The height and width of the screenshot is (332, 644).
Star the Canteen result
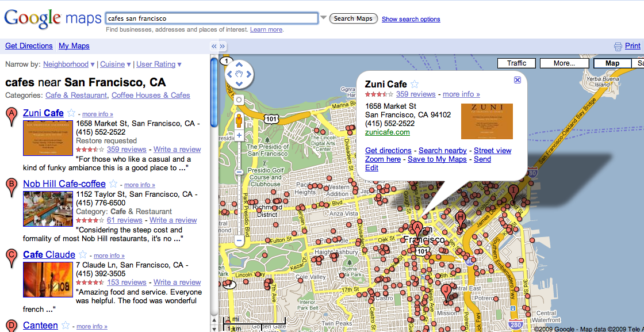coord(66,326)
